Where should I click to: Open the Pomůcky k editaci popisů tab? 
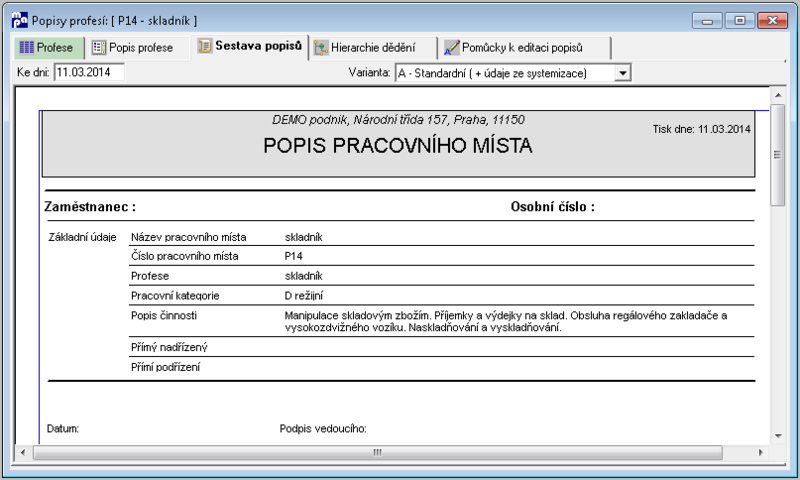coord(524,48)
